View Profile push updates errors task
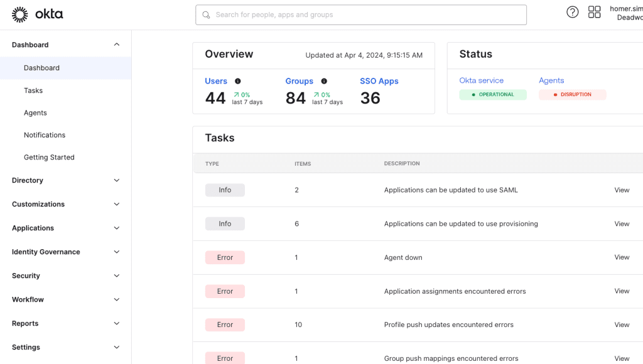 point(622,324)
